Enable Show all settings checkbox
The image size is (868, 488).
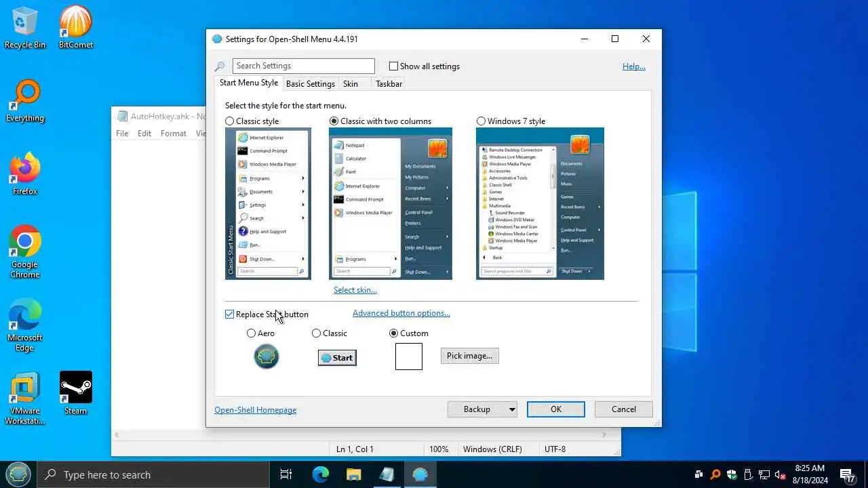coord(393,66)
